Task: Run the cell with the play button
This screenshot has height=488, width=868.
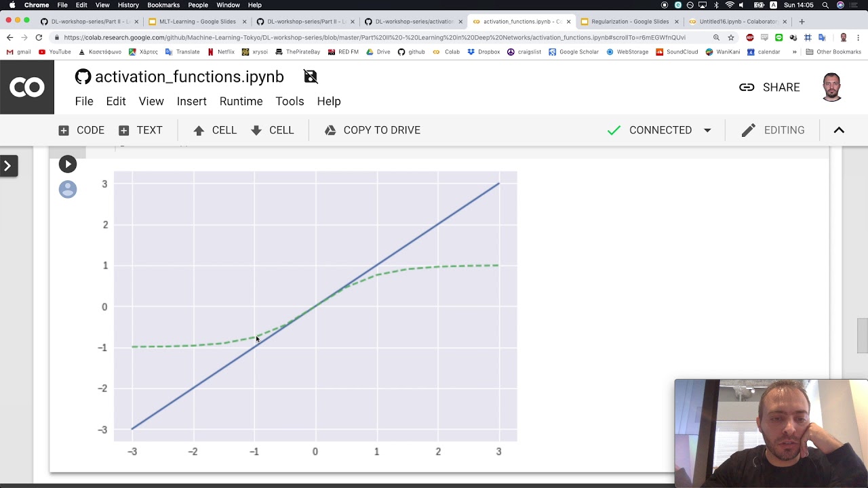Action: pyautogui.click(x=67, y=164)
